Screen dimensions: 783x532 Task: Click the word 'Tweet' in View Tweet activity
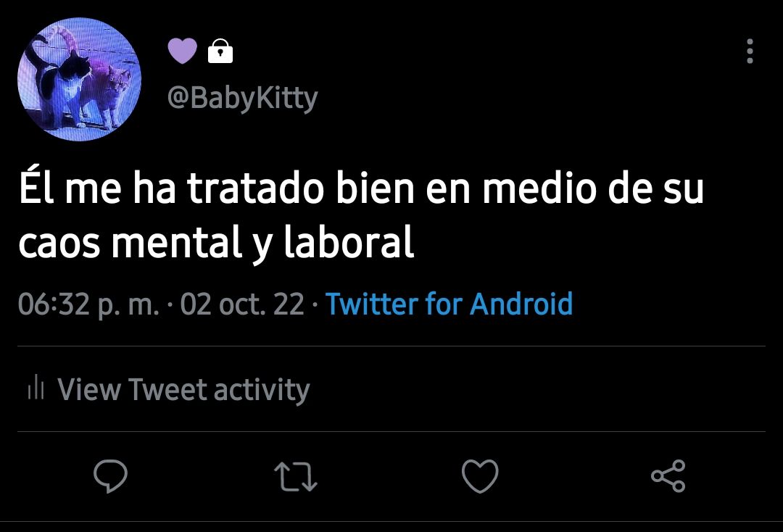click(x=167, y=388)
